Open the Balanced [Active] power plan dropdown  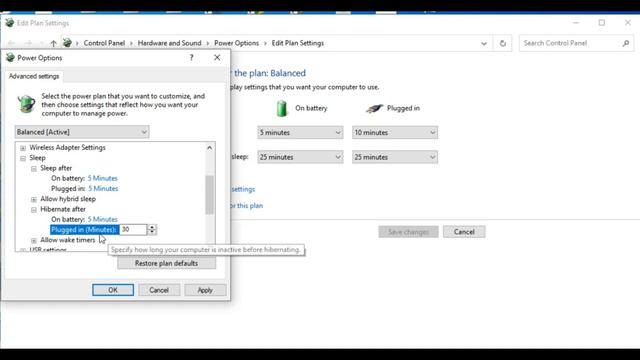pos(82,132)
